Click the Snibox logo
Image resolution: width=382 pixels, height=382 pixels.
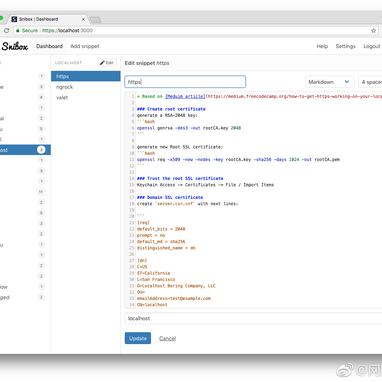click(x=15, y=46)
